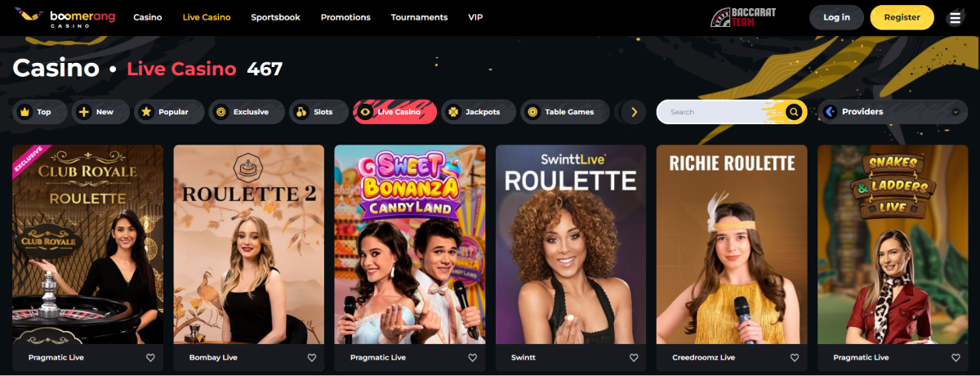
Task: Click the search magnifier icon
Action: coord(794,112)
